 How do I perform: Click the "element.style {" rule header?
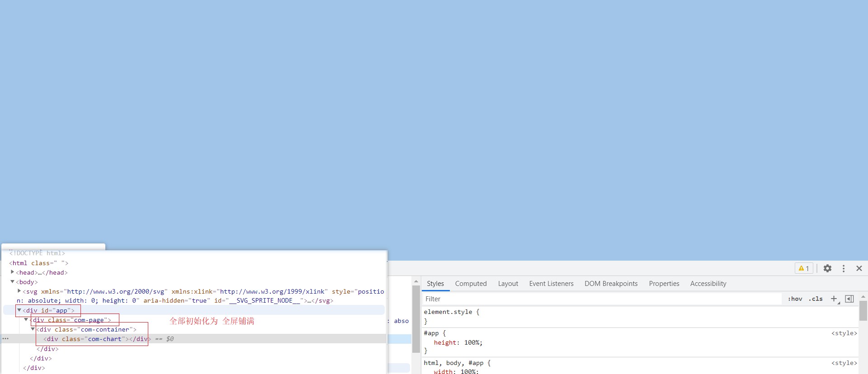point(451,312)
